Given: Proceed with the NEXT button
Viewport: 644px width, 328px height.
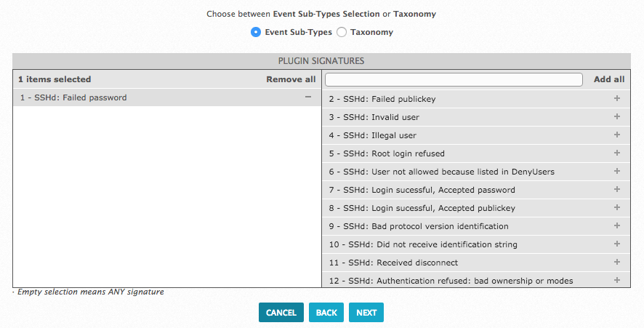Looking at the screenshot, I should [366, 313].
